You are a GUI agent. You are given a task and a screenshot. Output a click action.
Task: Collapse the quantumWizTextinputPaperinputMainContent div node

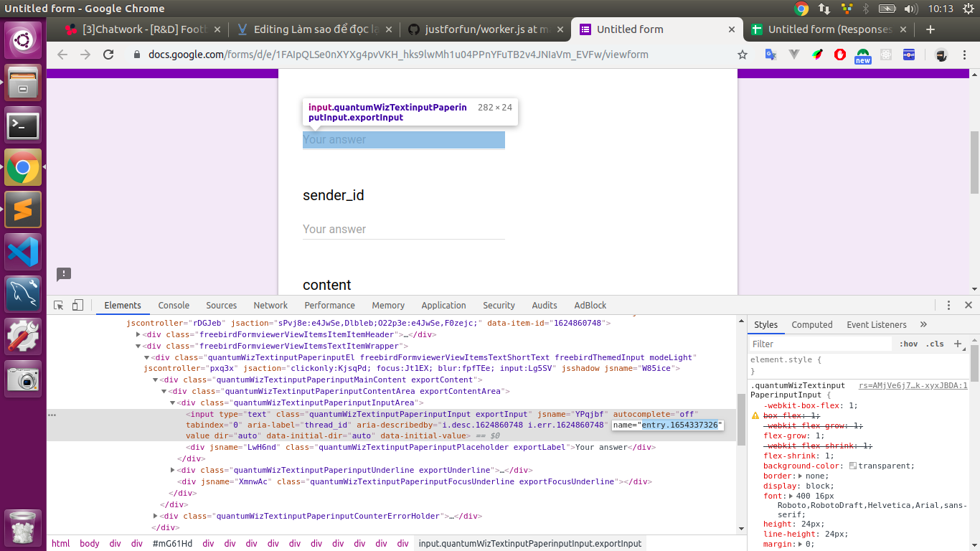[156, 380]
